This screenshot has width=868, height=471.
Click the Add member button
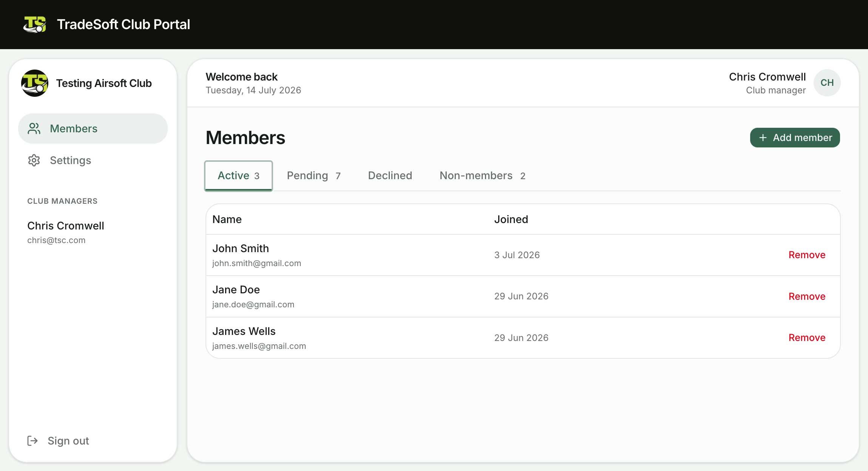[x=795, y=138]
